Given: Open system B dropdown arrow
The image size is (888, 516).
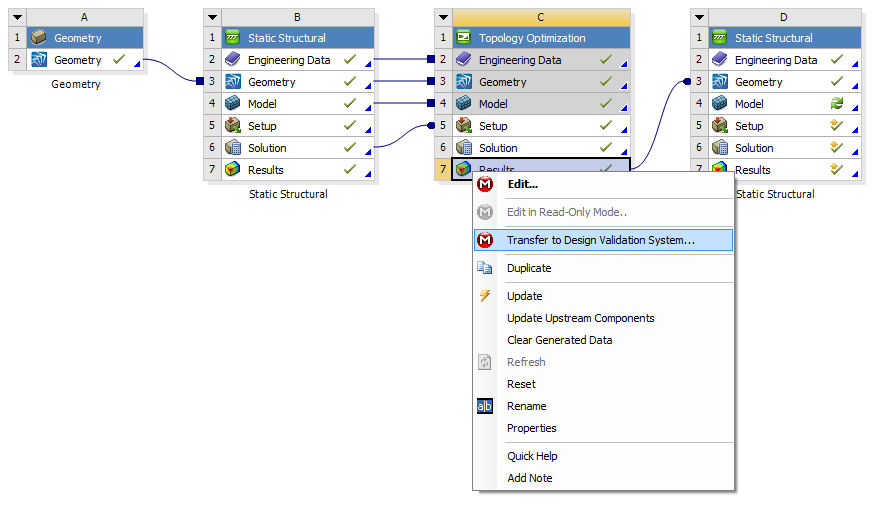Looking at the screenshot, I should click(x=212, y=17).
